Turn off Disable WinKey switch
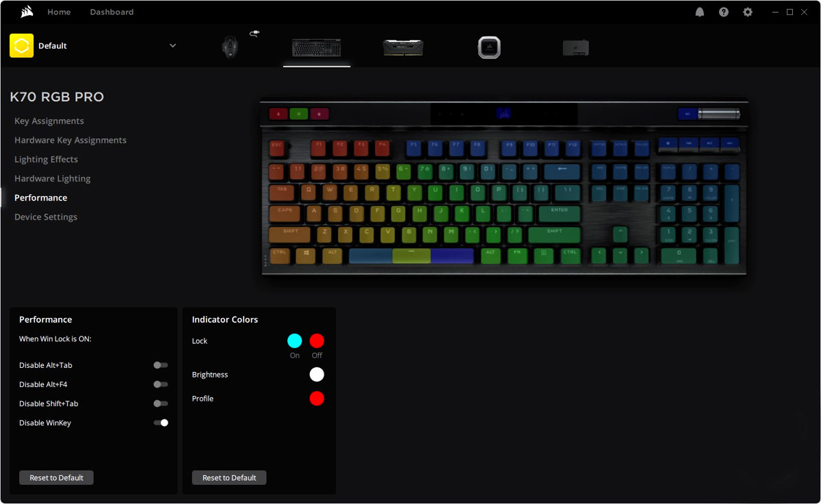 [161, 423]
